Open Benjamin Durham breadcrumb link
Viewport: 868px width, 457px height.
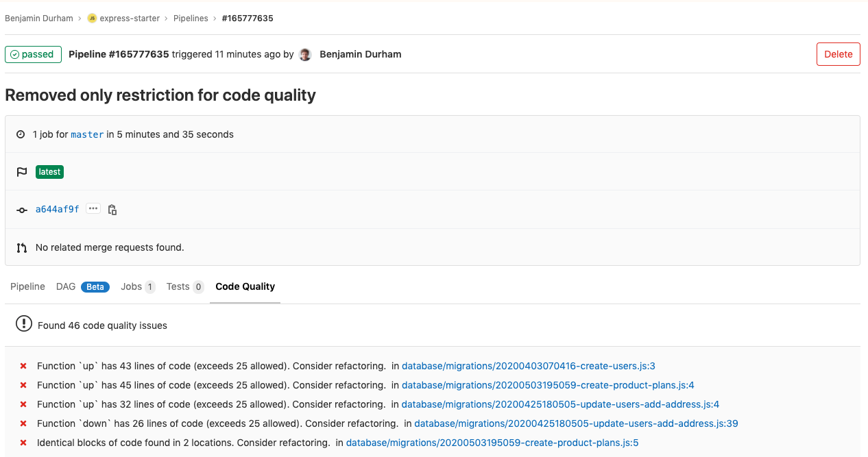pos(39,18)
